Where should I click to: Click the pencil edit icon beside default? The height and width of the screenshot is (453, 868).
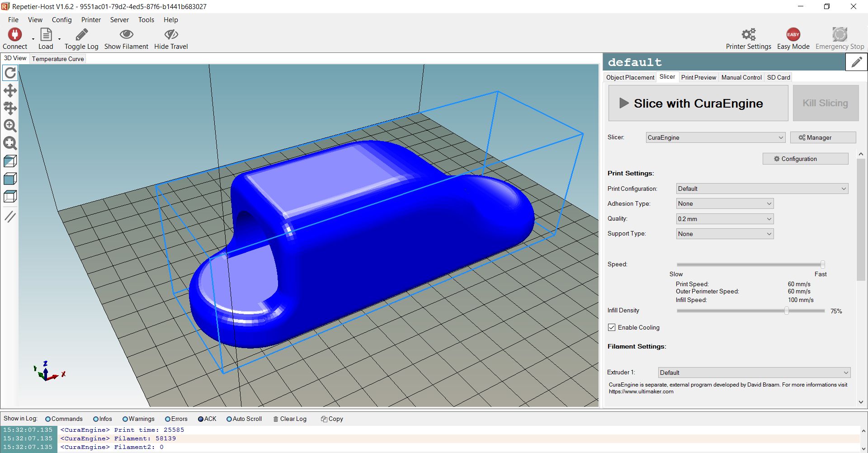(856, 62)
